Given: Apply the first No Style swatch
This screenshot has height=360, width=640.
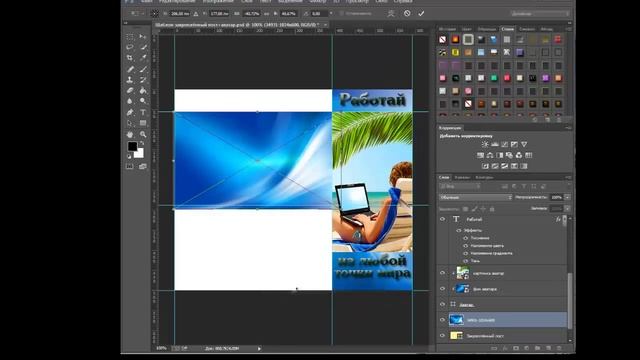Looking at the screenshot, I should (x=442, y=40).
